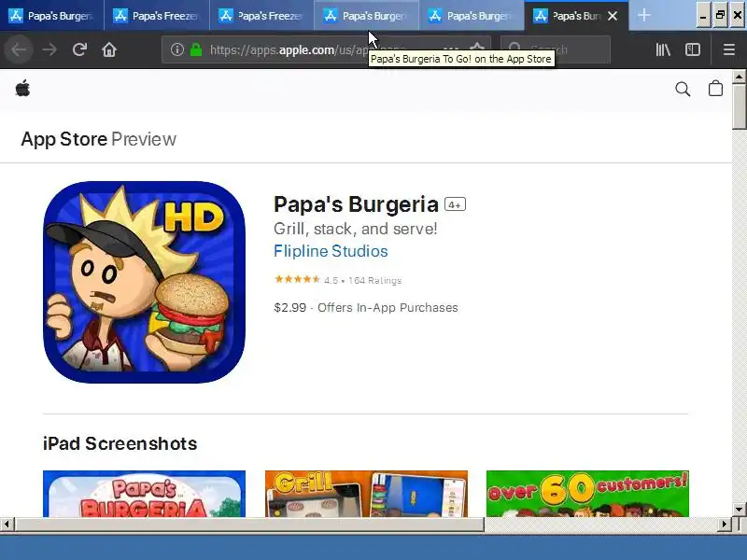Go to the browser Home page

tap(109, 49)
